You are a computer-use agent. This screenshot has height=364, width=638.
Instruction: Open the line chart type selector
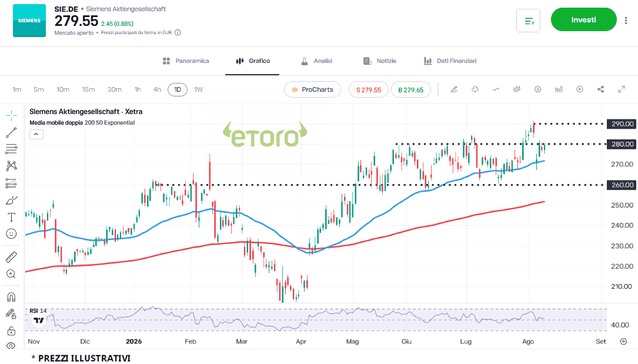pyautogui.click(x=496, y=89)
